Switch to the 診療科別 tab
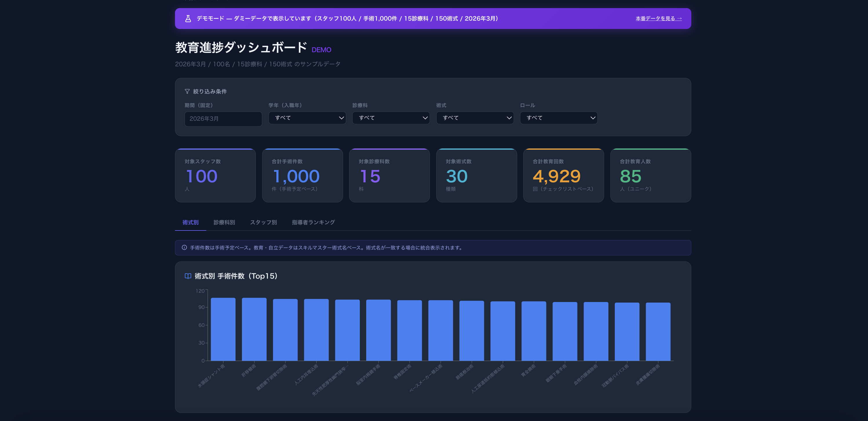Image resolution: width=868 pixels, height=421 pixels. tap(224, 222)
